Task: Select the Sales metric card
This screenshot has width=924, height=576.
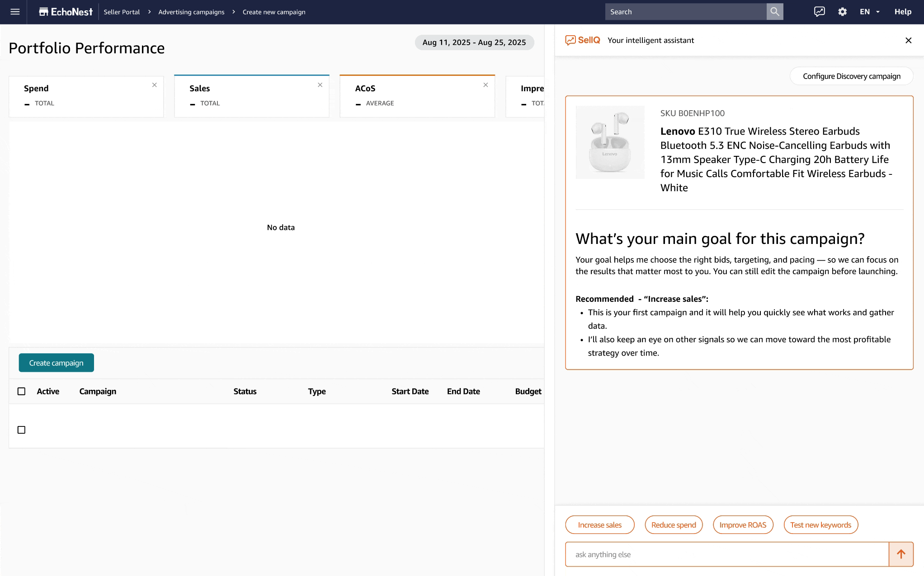Action: pyautogui.click(x=251, y=96)
